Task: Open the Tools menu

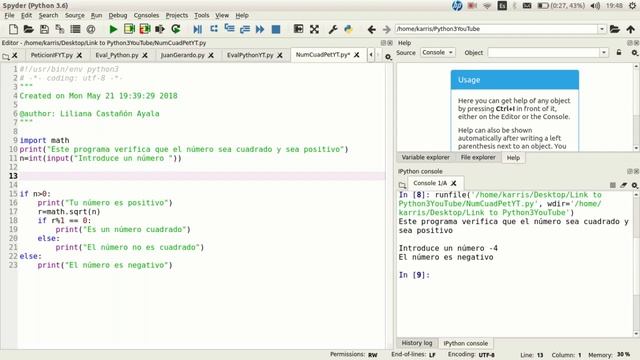Action: tap(202, 15)
